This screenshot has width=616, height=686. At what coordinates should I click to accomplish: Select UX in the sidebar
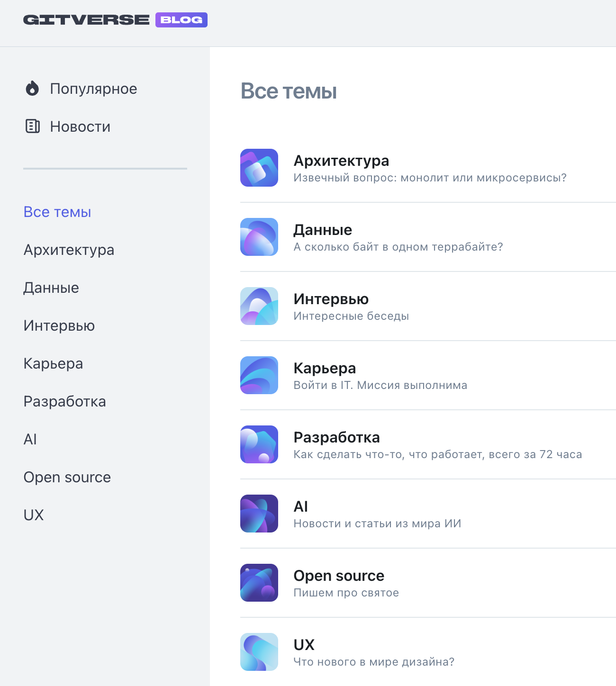[x=34, y=515]
